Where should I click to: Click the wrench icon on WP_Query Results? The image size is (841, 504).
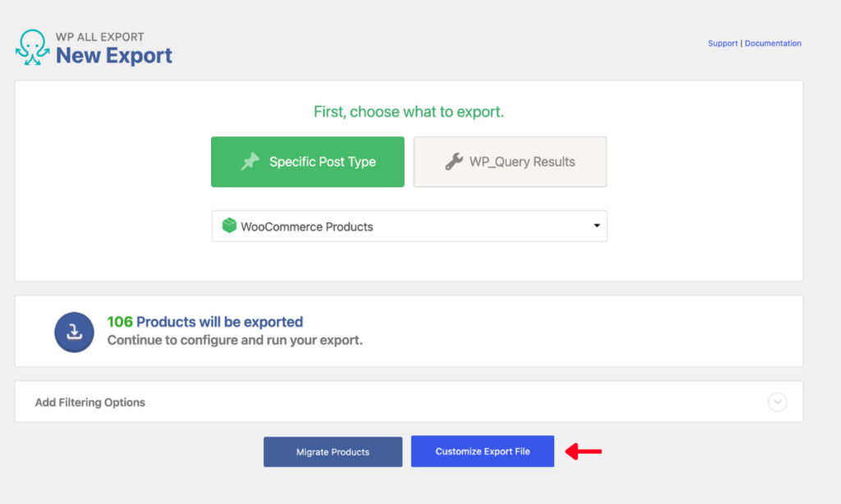(453, 162)
